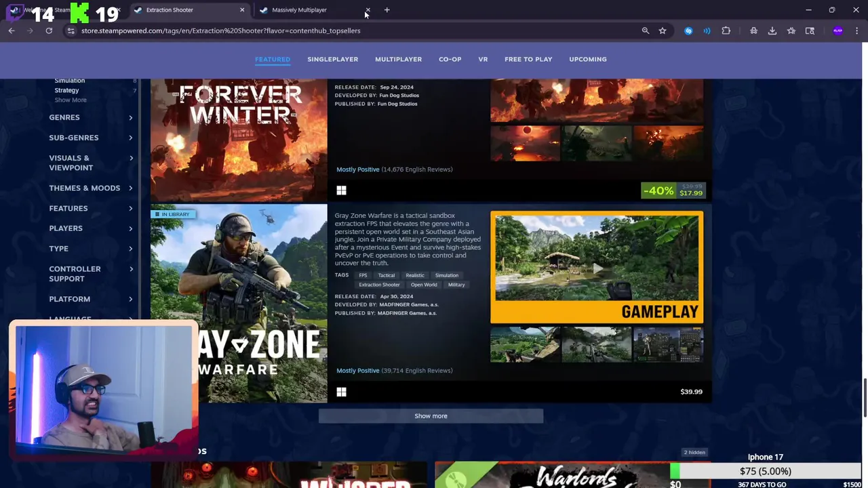Image resolution: width=868 pixels, height=488 pixels.
Task: Expand the Sub-Genres filter section
Action: 91,138
